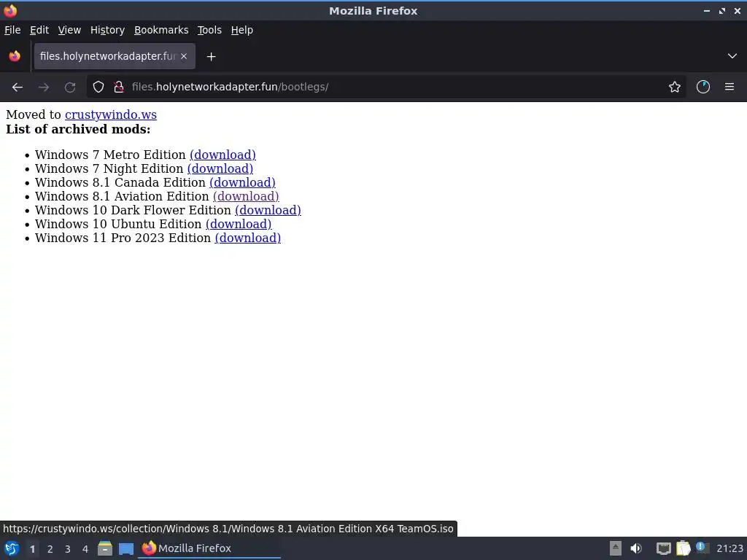Download Windows 8.1 Aviation Edition
Screen dimensions: 747x560
click(246, 196)
